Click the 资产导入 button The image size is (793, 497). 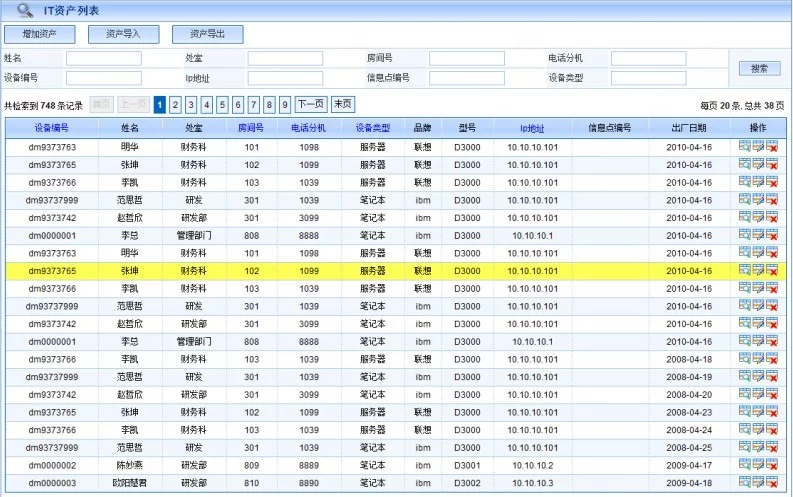point(125,34)
